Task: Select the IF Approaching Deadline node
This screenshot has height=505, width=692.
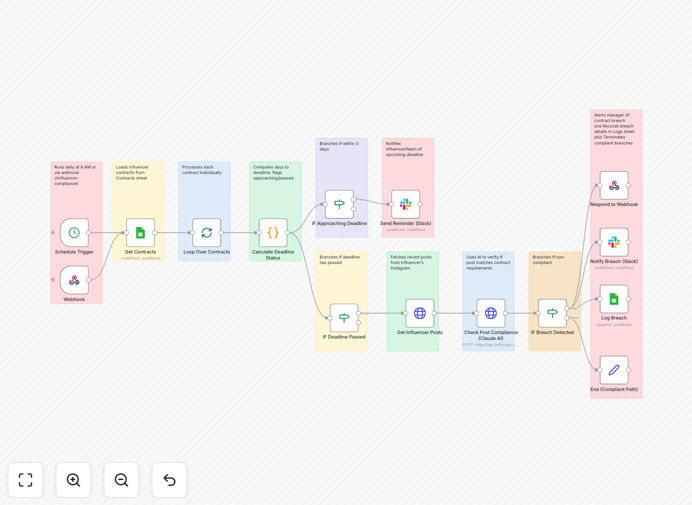Action: [x=339, y=204]
